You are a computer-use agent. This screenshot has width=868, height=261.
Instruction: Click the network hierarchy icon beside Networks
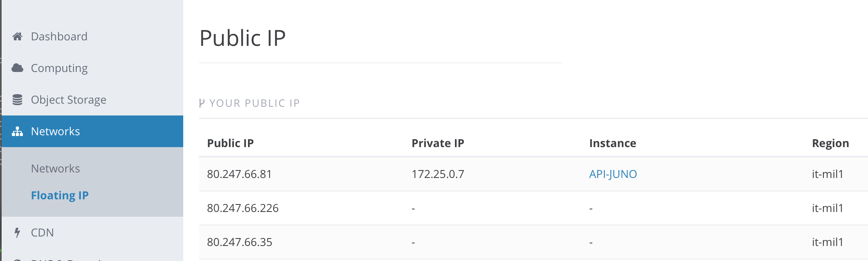point(17,131)
